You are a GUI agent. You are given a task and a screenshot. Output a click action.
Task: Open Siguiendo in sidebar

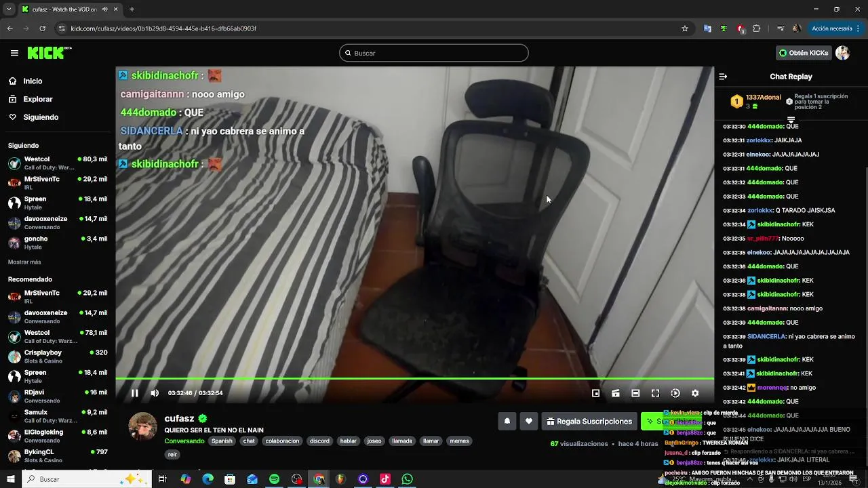[x=41, y=117]
